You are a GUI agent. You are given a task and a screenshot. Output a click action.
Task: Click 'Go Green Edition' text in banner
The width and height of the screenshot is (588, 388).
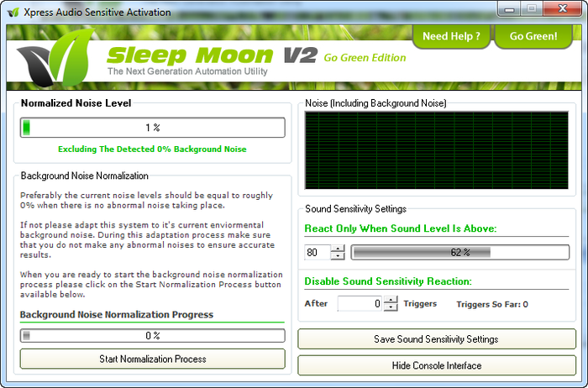(365, 58)
